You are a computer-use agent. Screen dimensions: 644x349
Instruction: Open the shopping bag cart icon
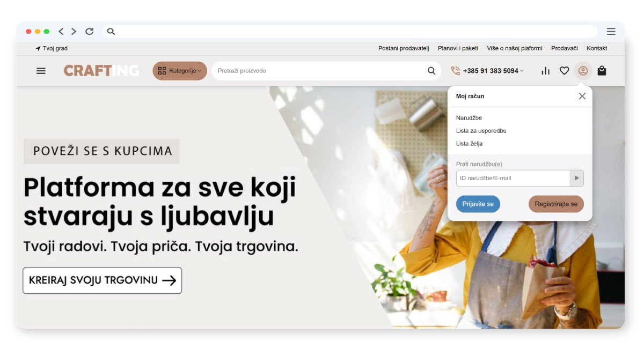pos(602,71)
